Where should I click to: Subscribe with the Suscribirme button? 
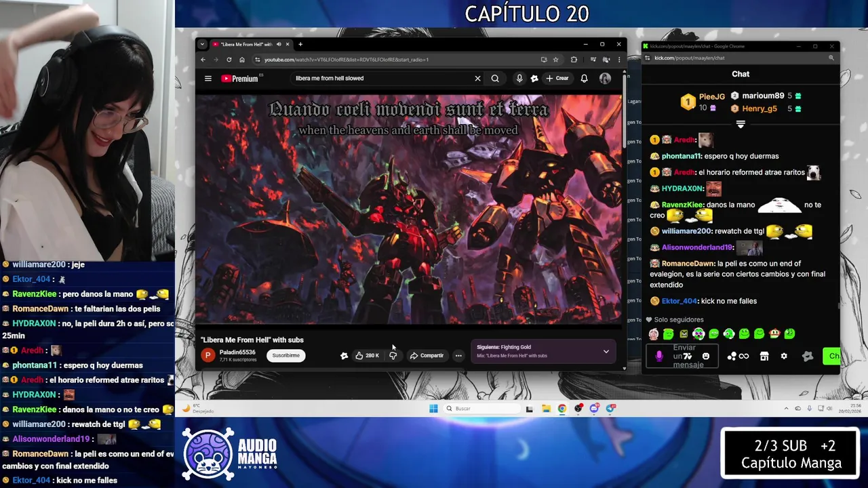[x=285, y=355]
